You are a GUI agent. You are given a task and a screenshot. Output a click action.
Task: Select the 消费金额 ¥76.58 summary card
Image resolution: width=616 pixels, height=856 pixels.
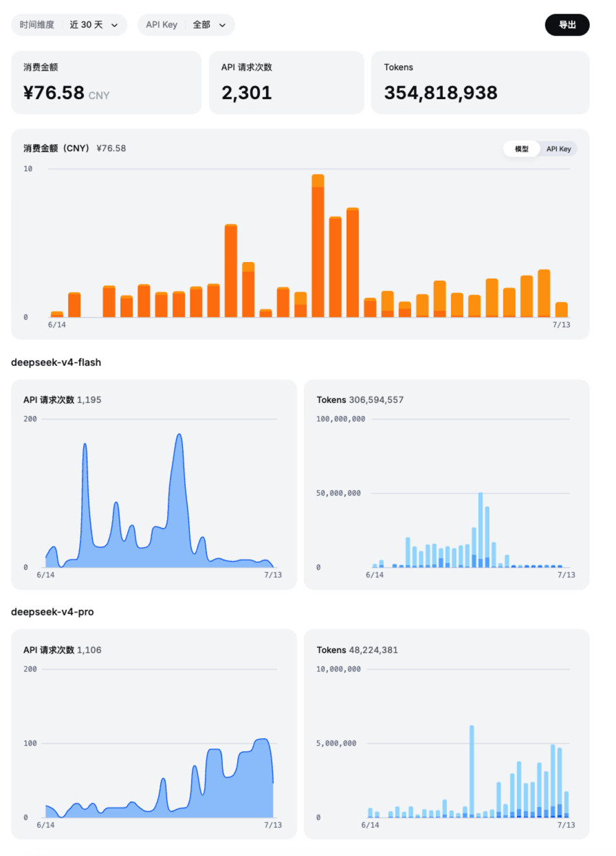(x=106, y=83)
